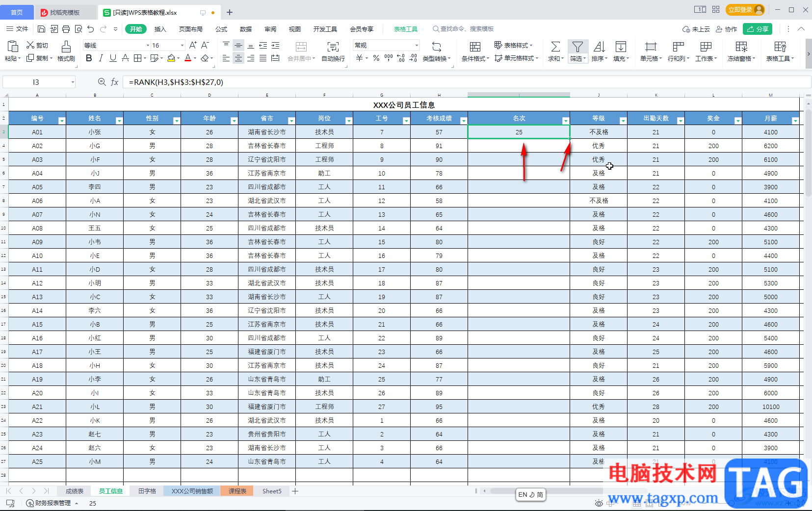Toggle Underline formatting

(x=113, y=58)
